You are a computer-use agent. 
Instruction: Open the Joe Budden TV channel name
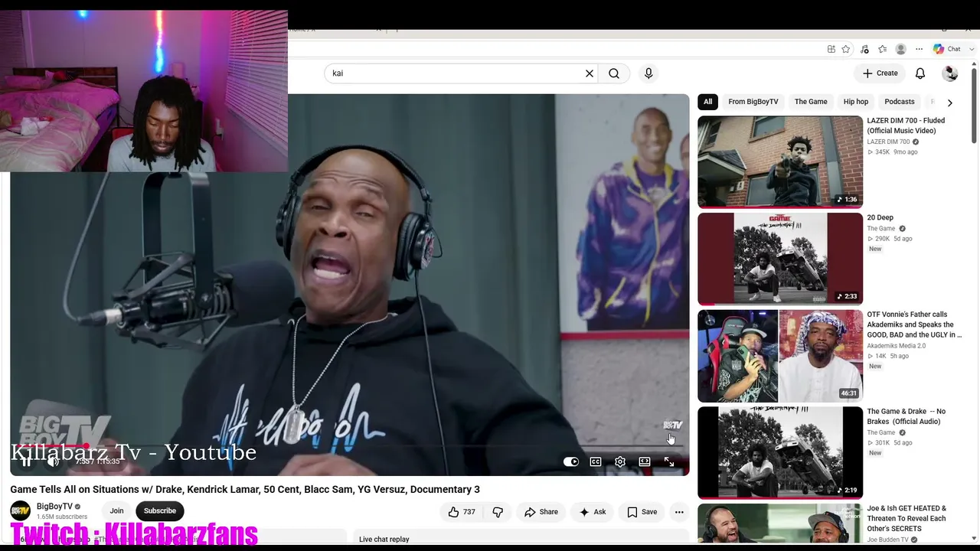(888, 540)
